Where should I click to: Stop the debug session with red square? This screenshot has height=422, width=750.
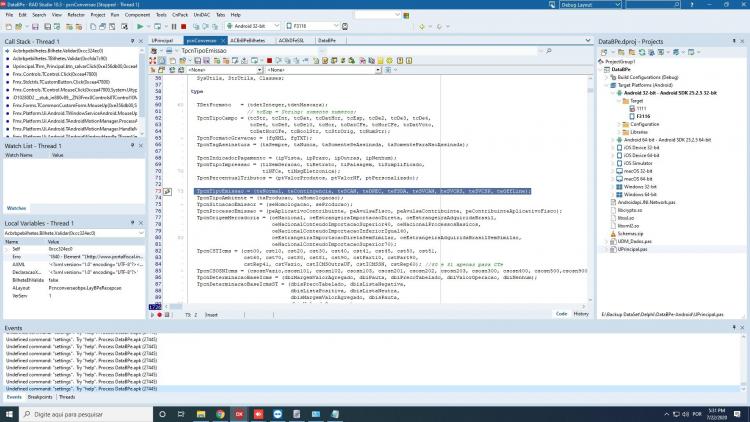coord(184,26)
